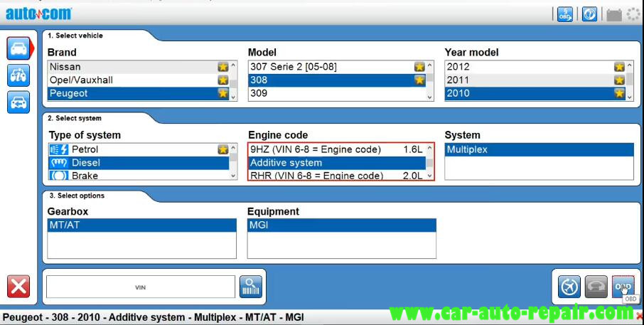
Task: Click Year model list scroll down arrow
Action: click(x=630, y=97)
